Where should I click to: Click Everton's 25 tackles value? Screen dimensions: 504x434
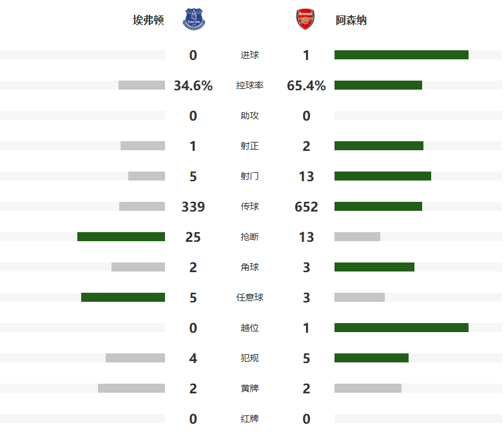193,237
